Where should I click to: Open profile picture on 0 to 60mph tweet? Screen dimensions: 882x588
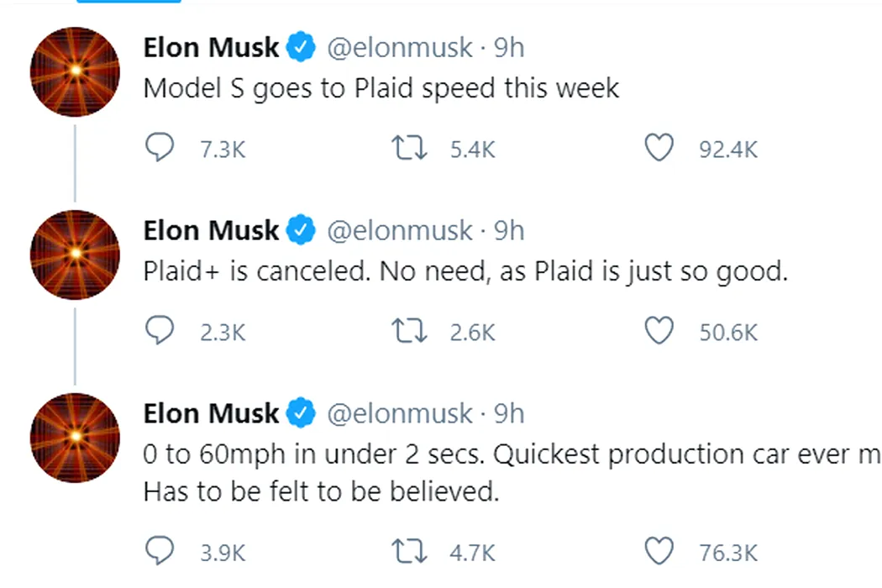[x=75, y=438]
